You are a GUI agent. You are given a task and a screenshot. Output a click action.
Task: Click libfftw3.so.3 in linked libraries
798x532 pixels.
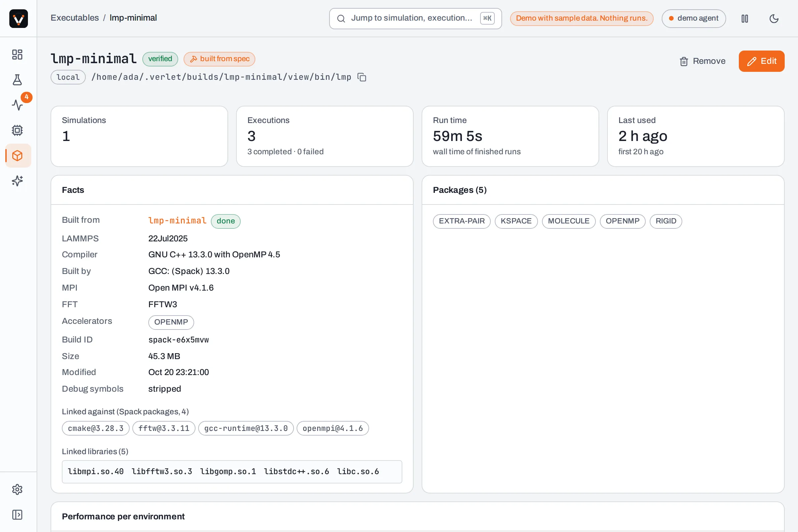(162, 471)
